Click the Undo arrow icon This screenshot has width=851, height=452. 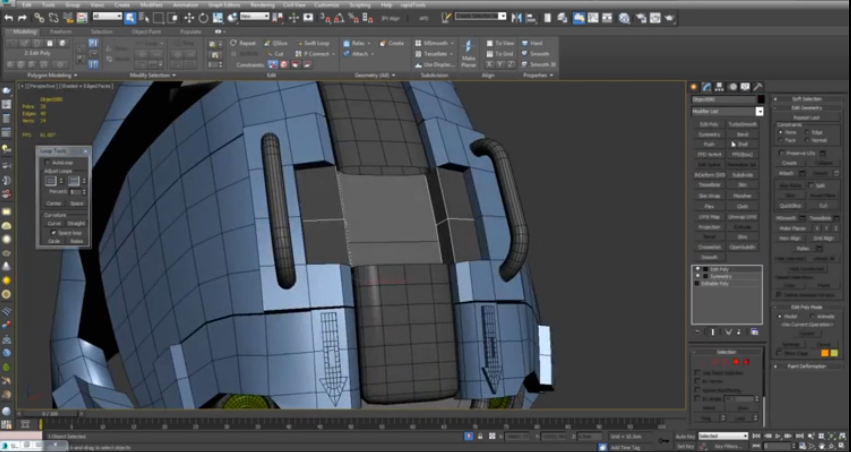tap(9, 18)
